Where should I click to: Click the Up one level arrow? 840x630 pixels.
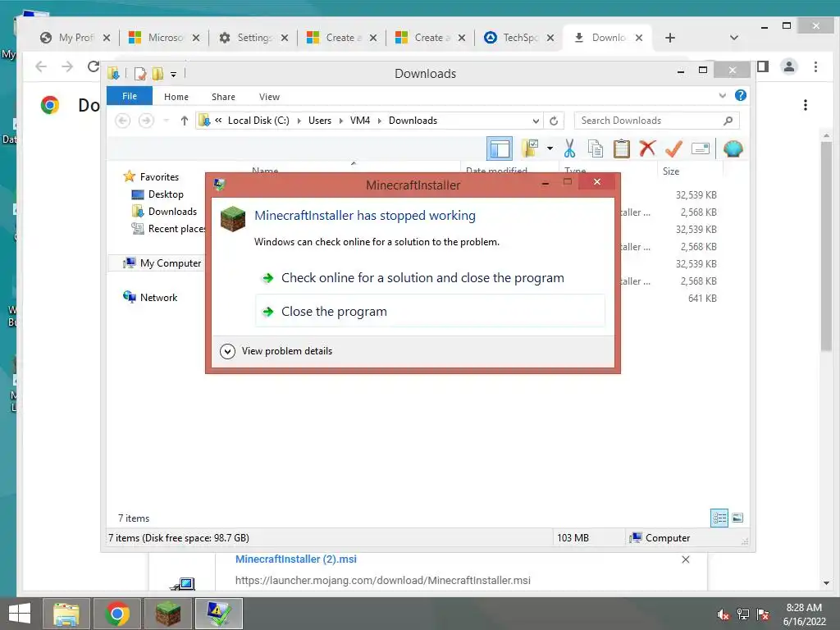pyautogui.click(x=185, y=121)
